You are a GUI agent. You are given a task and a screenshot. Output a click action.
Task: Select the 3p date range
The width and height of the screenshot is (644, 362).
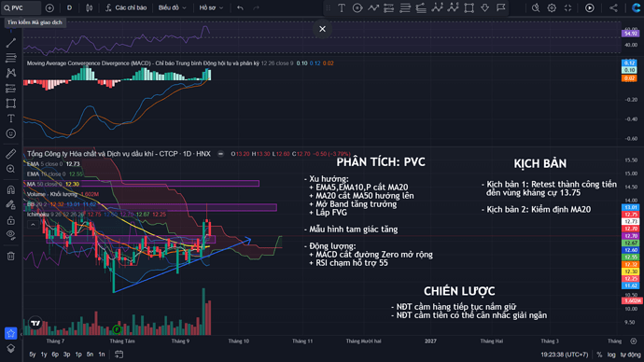point(66,355)
